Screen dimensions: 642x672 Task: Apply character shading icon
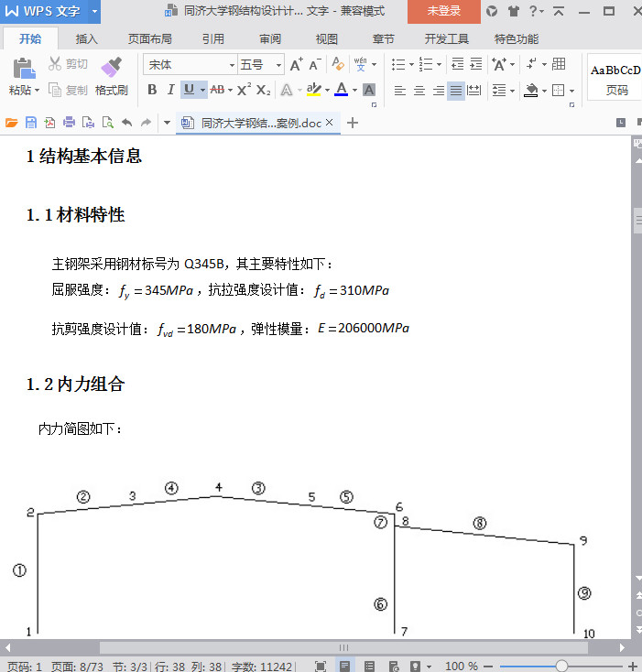(x=368, y=90)
